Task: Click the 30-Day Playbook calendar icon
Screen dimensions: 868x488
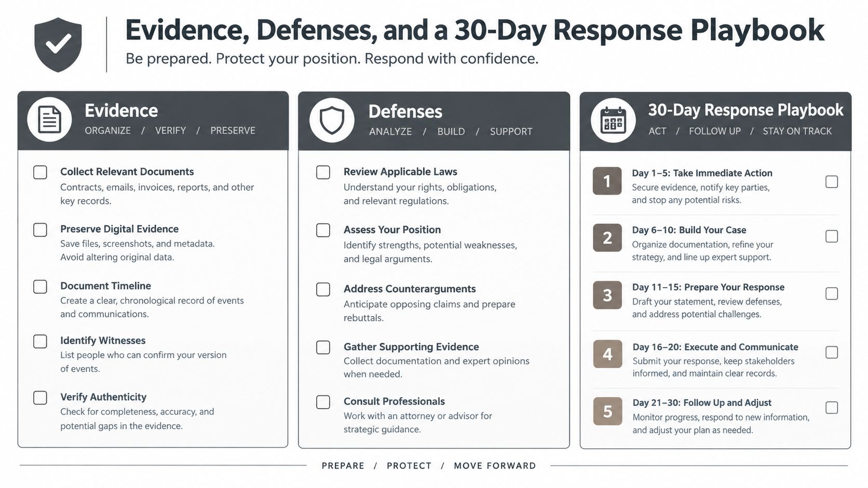Action: coord(613,120)
